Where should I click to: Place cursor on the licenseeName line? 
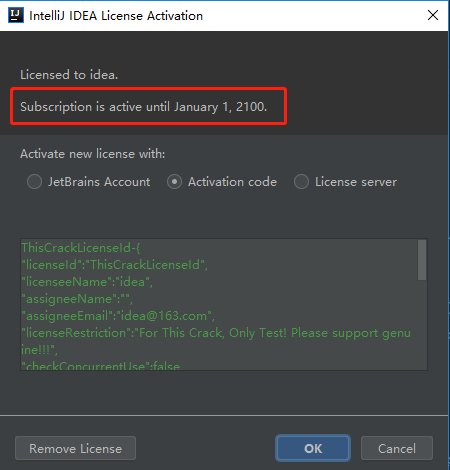pyautogui.click(x=87, y=282)
